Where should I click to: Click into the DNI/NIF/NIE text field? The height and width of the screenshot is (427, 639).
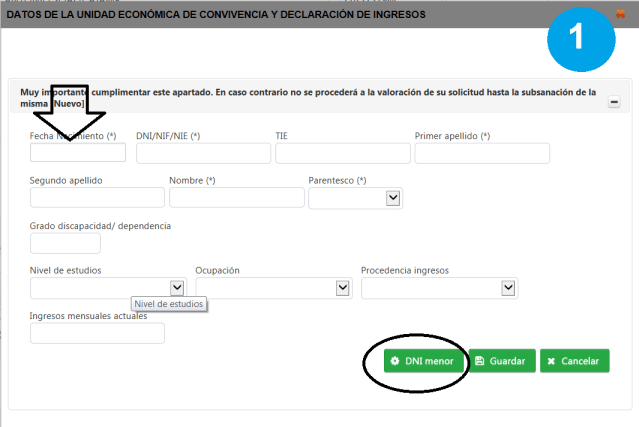pos(203,153)
